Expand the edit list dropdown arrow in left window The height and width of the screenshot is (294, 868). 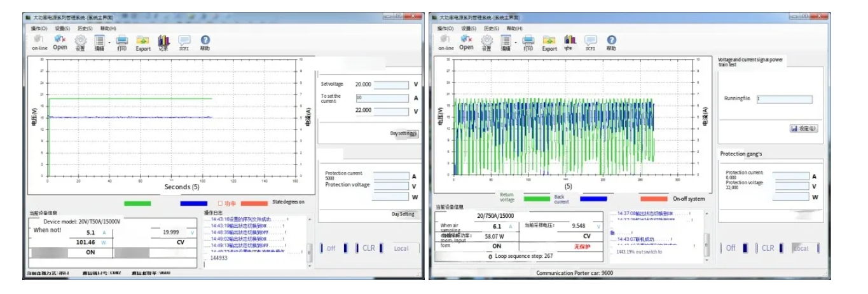[110, 43]
